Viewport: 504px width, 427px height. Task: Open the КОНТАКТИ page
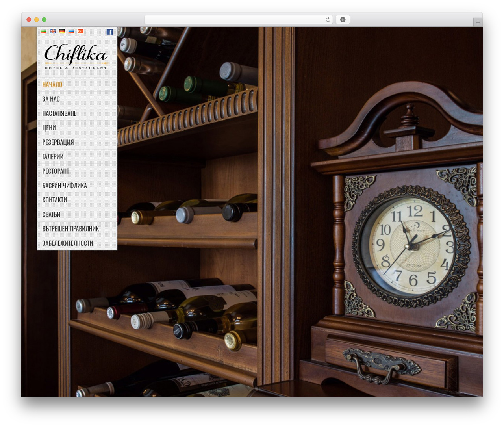coord(77,200)
